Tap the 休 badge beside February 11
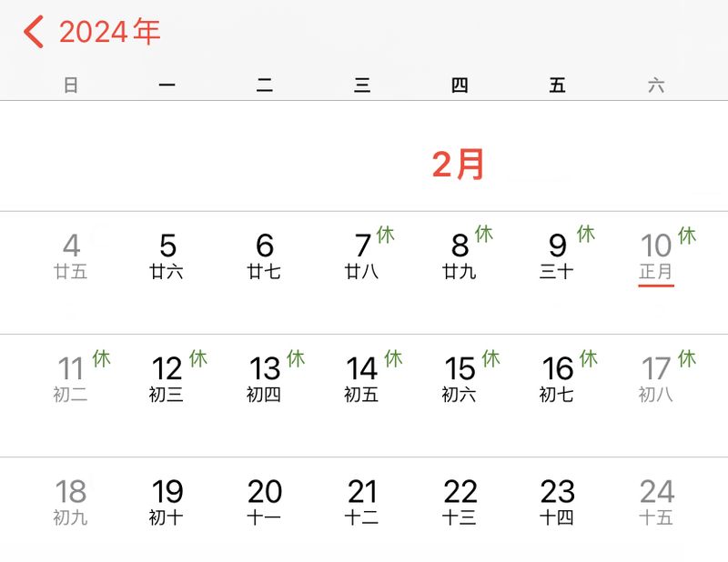Screen dimensions: 728x562 (101, 358)
